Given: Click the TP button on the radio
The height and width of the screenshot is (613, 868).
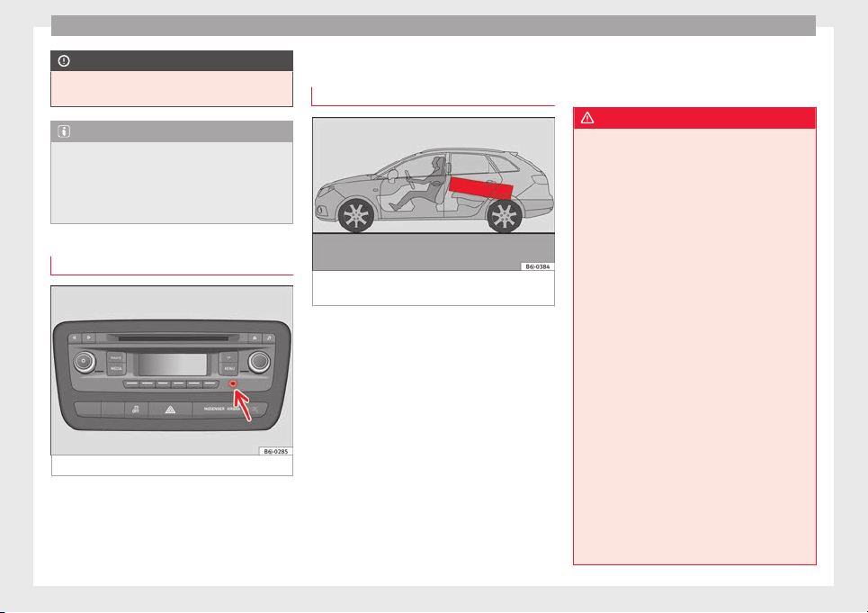Looking at the screenshot, I should pyautogui.click(x=228, y=357).
